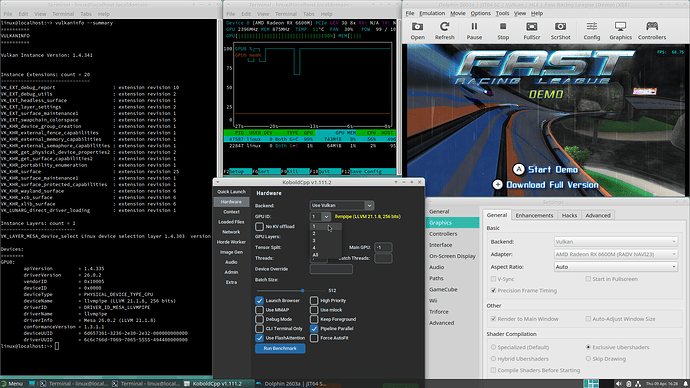Click the Main GPU input field
This screenshot has width=690, height=388.
(x=383, y=247)
